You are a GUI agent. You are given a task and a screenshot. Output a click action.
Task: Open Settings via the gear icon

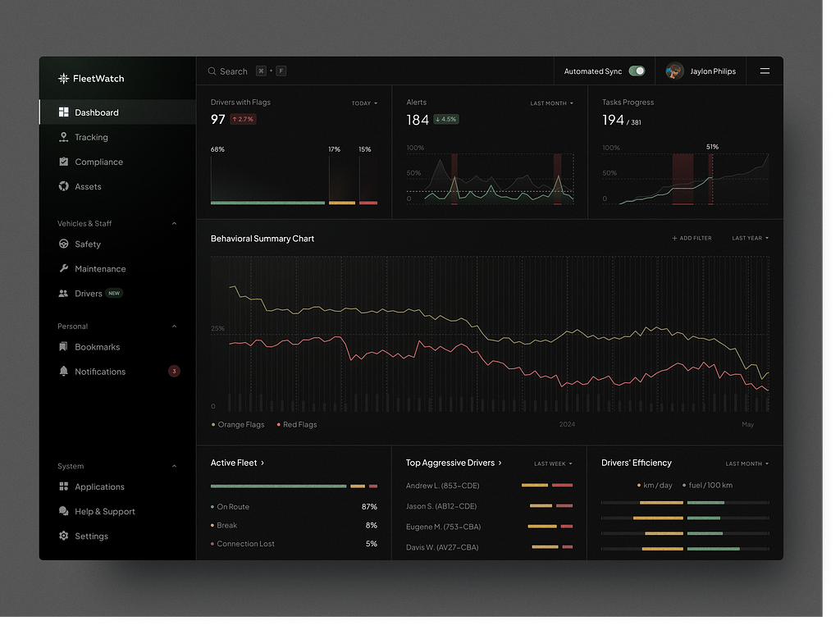(63, 536)
